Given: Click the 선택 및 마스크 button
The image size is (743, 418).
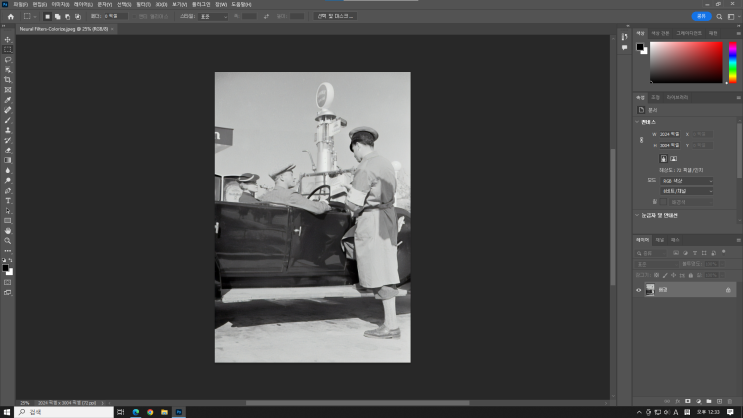Looking at the screenshot, I should [x=335, y=16].
